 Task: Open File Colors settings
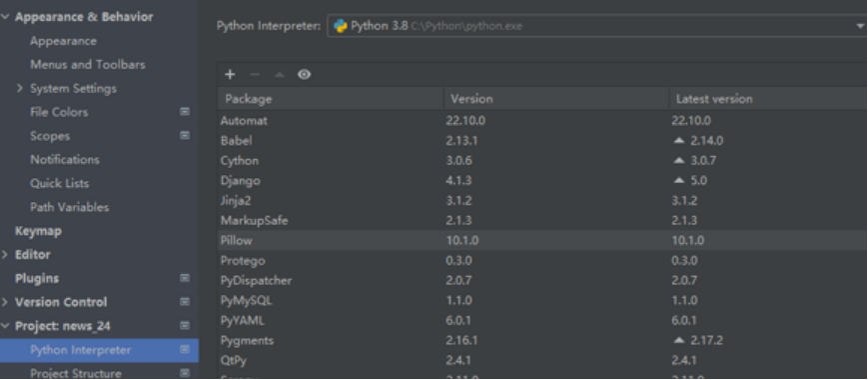pos(59,112)
